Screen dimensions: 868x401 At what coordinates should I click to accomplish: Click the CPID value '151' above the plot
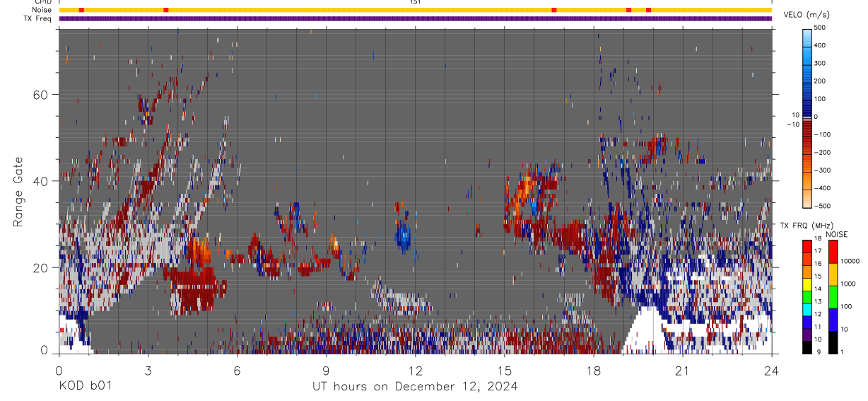[416, 2]
